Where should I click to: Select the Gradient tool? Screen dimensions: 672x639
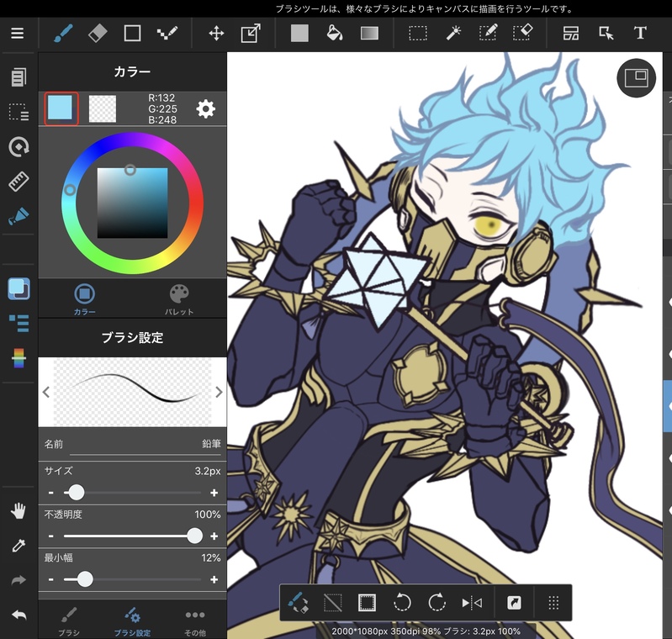[x=369, y=33]
